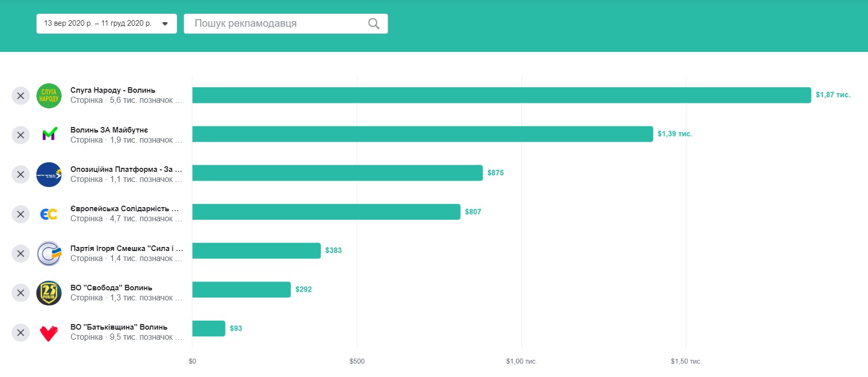868x377 pixels.
Task: Click the Опозиційна Платформа blue logo
Action: [49, 174]
